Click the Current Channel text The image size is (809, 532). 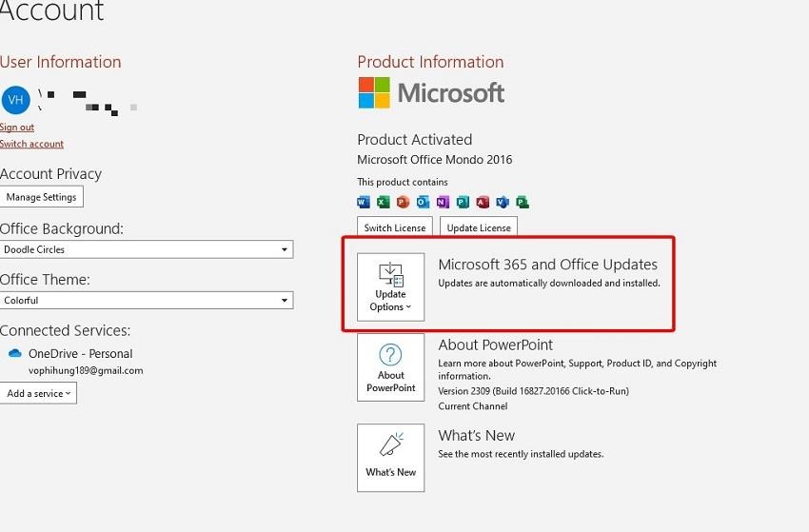473,406
